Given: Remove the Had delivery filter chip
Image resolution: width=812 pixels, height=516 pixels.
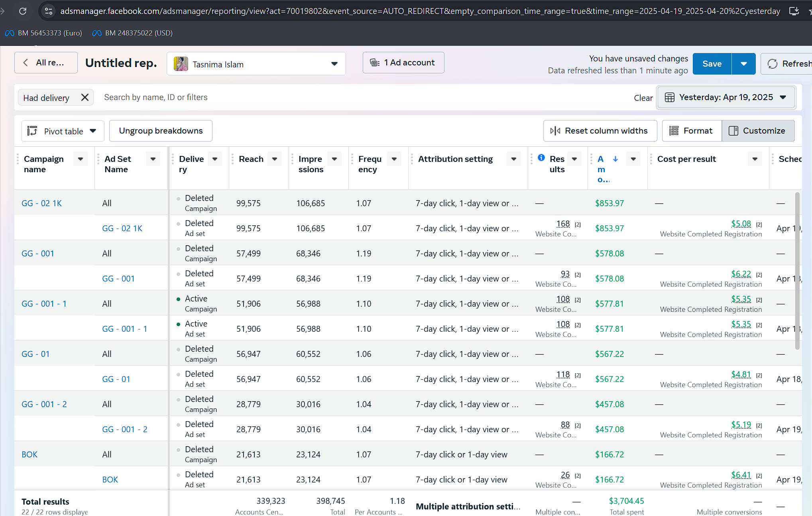Looking at the screenshot, I should [85, 97].
